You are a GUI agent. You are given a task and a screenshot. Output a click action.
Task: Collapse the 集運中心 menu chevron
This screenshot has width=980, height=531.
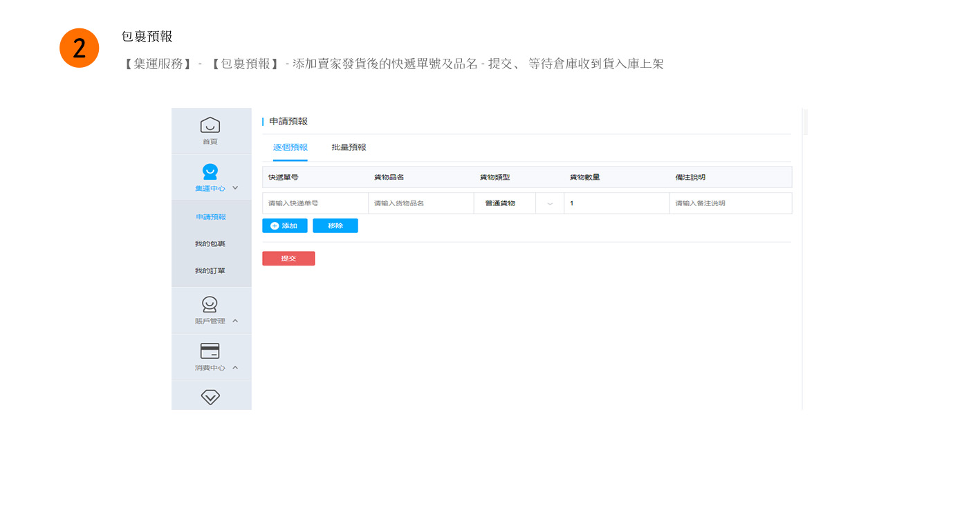[x=235, y=188]
